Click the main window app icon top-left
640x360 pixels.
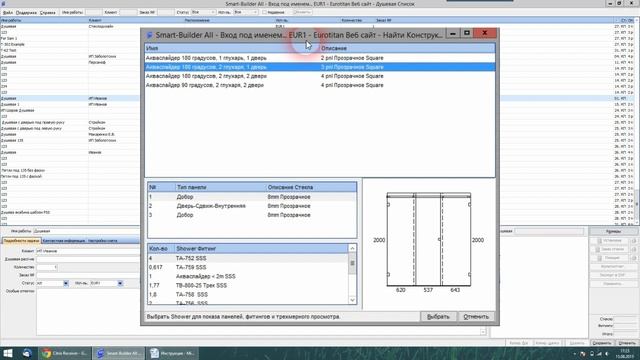[3, 4]
